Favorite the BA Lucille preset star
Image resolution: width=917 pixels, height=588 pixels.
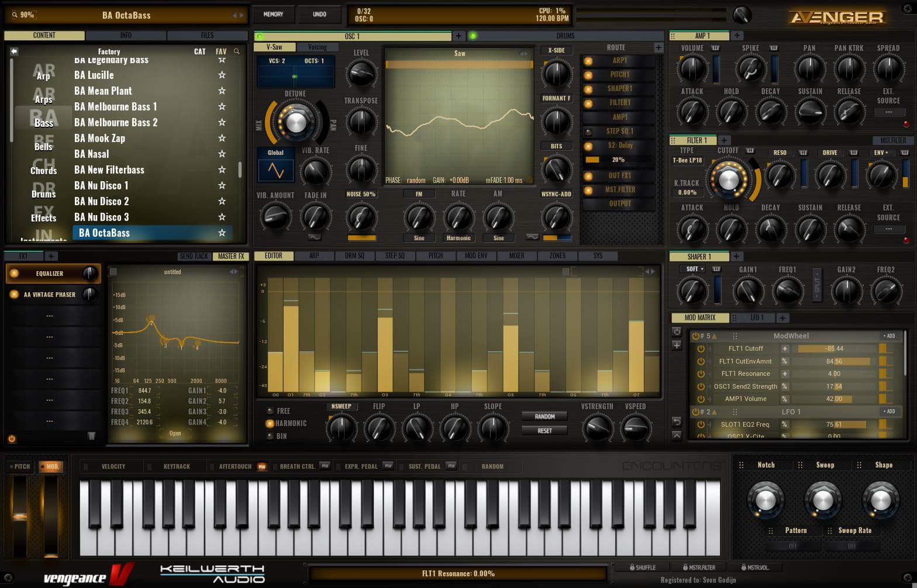pos(222,75)
